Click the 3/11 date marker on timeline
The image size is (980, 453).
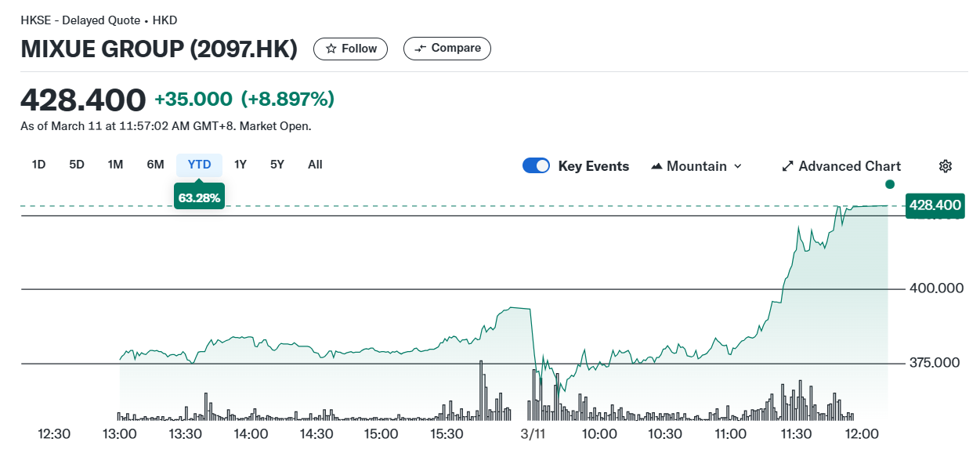tap(533, 433)
